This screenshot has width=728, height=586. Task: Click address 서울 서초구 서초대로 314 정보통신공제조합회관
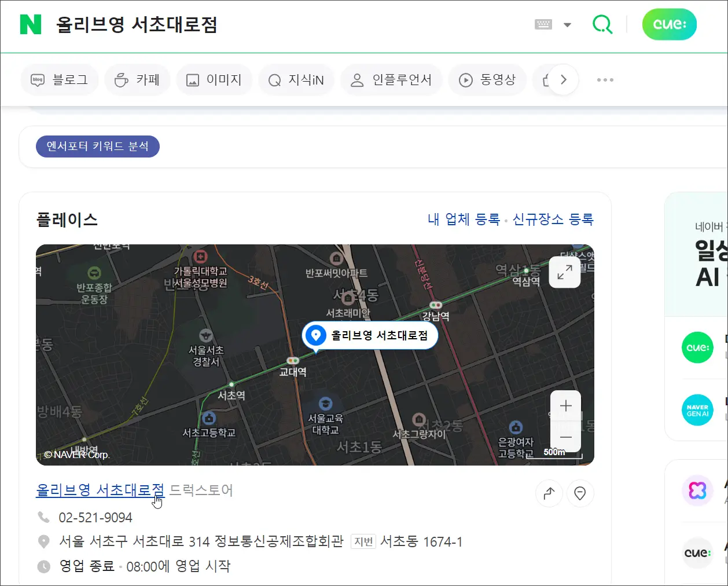[x=201, y=542]
